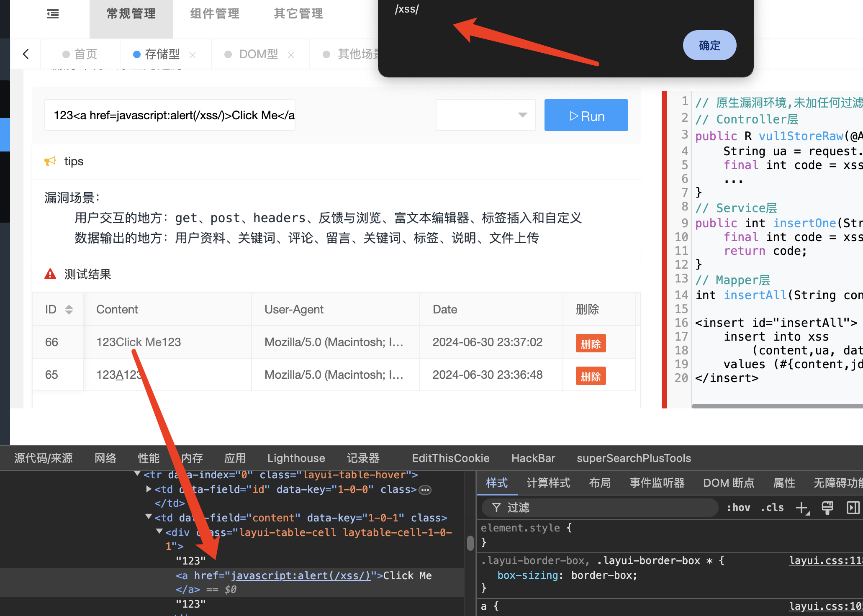Collapse the tr data-index=0 node

tap(137, 474)
